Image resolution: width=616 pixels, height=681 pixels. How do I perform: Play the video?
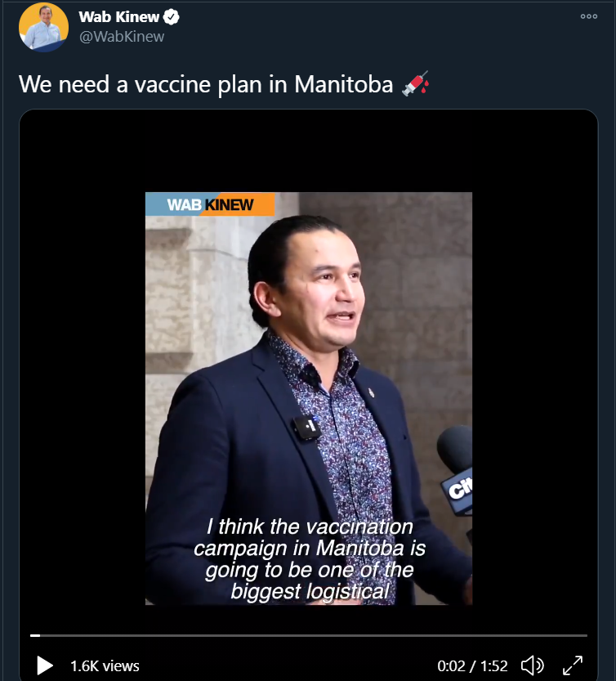click(x=45, y=665)
